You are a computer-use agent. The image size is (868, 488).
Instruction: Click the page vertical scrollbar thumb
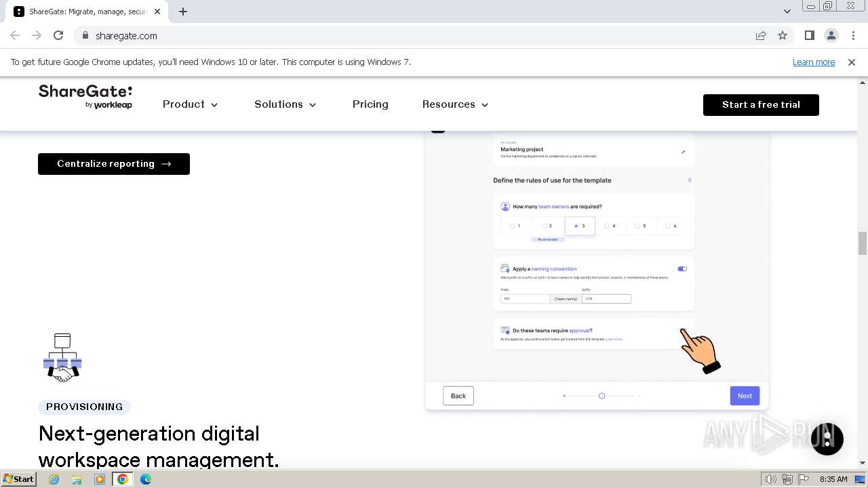[863, 243]
